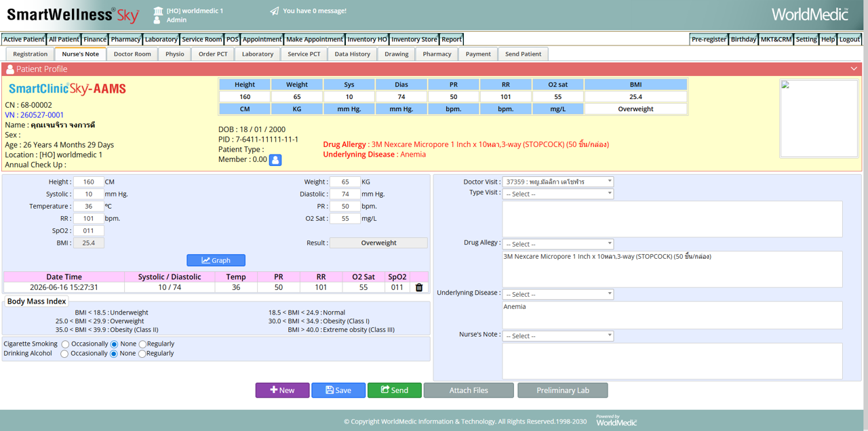
Task: Click the Temperature input field
Action: 89,206
